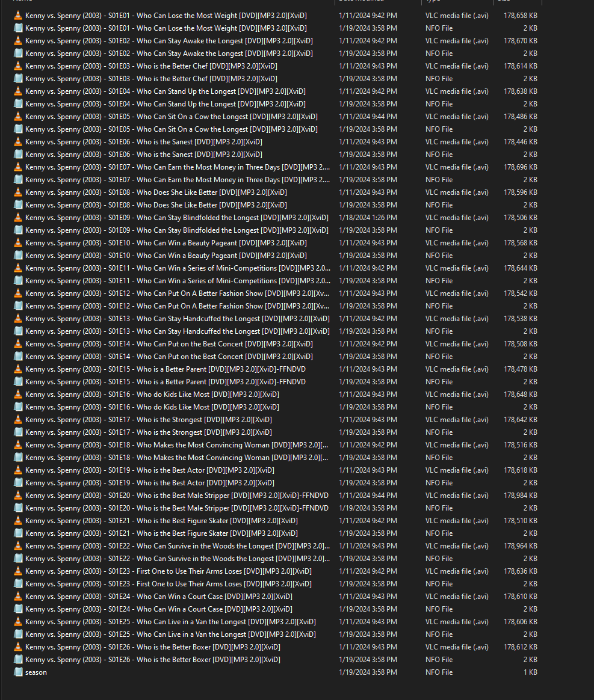Select the S01E17 Who is the Strongest NFO name
The image size is (594, 700).
[x=149, y=432]
